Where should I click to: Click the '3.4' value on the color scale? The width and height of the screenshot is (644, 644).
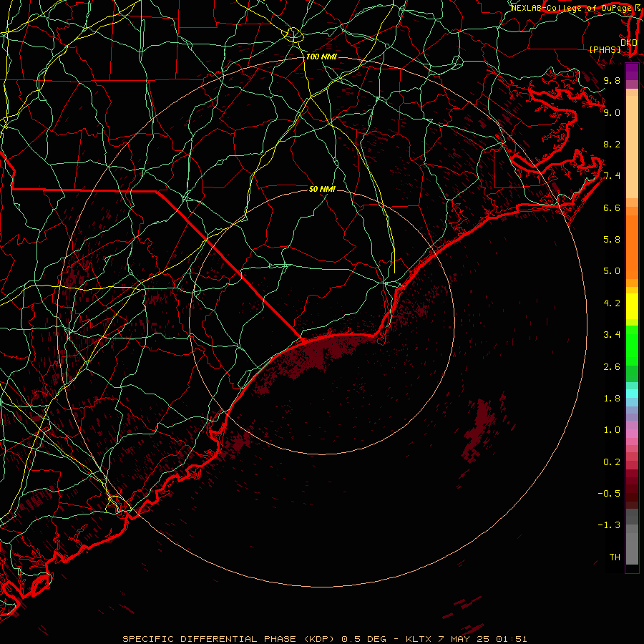click(x=612, y=335)
